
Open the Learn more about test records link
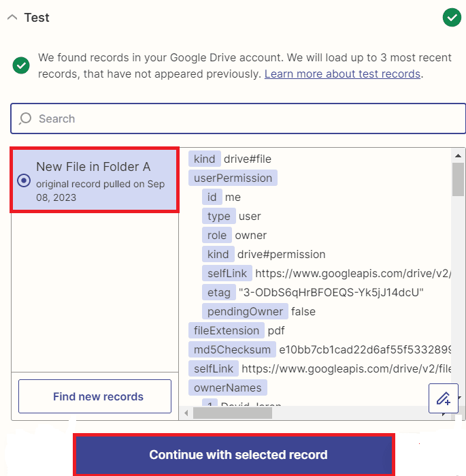(342, 74)
